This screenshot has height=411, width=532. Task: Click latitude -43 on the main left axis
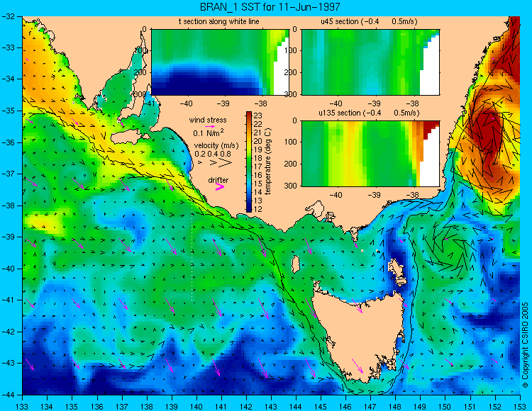[x=8, y=364]
